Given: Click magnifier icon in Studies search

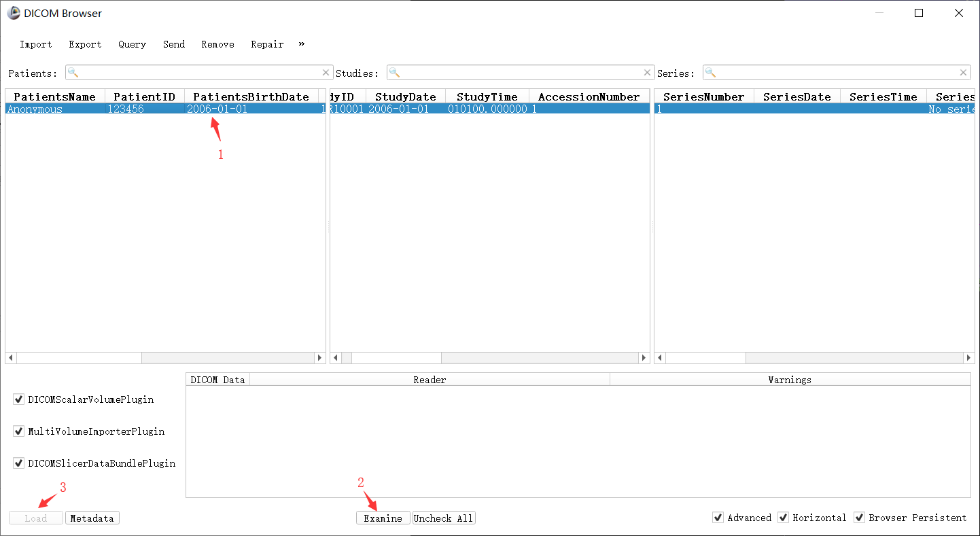Looking at the screenshot, I should pyautogui.click(x=394, y=73).
